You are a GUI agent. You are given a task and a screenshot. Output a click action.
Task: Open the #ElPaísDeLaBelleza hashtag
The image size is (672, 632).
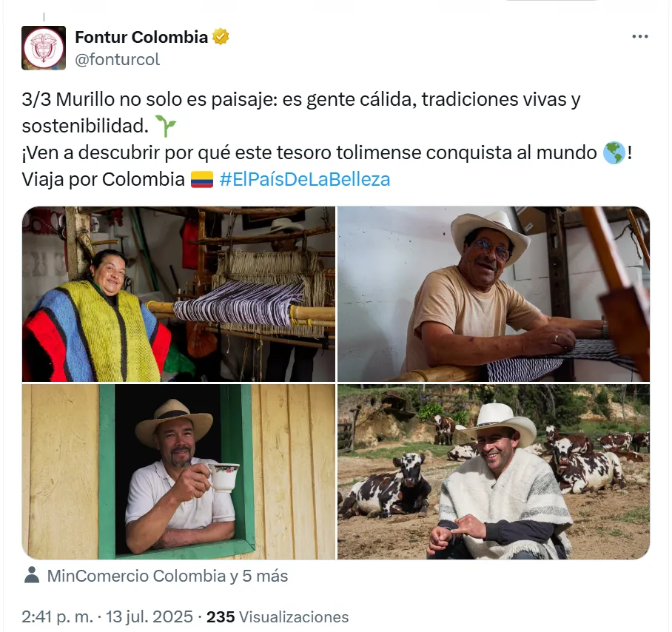305,179
